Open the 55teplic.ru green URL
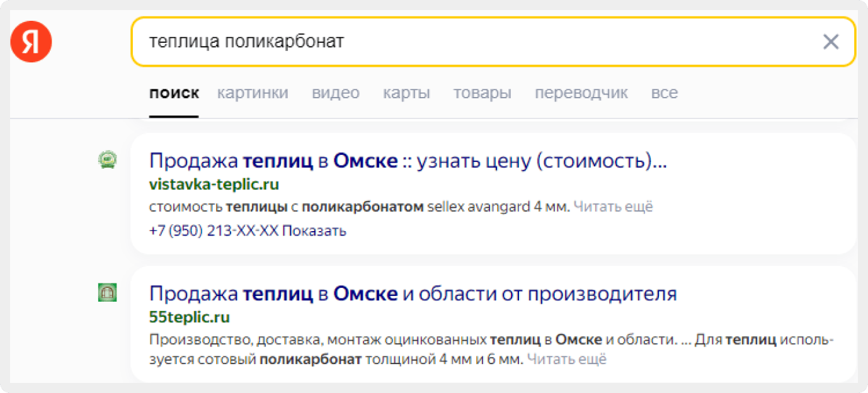Image resolution: width=868 pixels, height=393 pixels. pyautogui.click(x=190, y=317)
